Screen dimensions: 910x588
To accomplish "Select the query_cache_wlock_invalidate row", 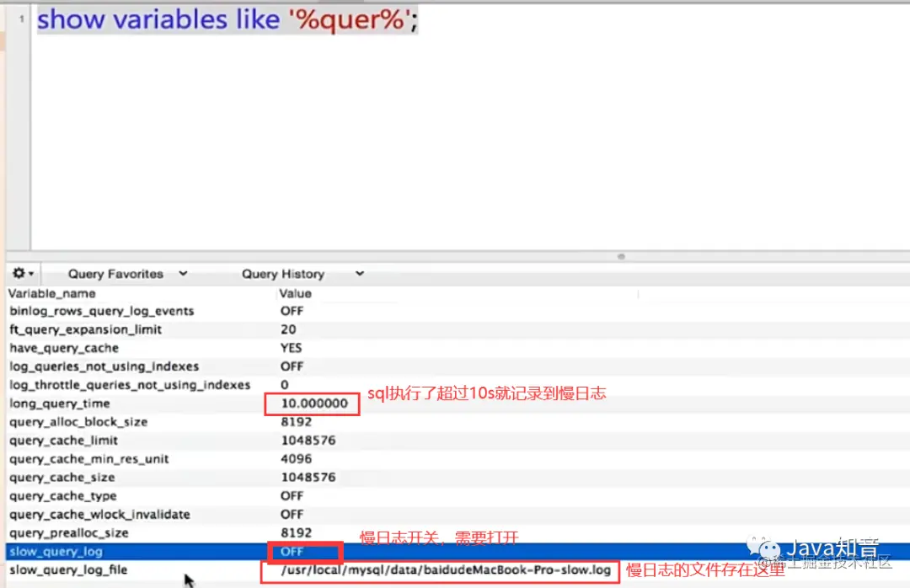I will click(458, 515).
